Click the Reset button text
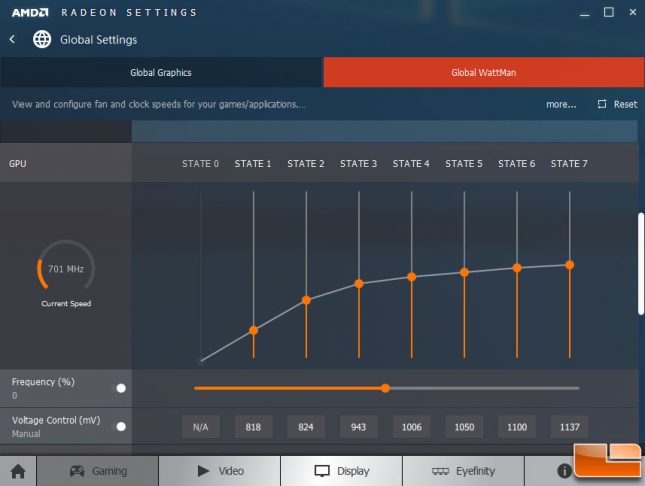This screenshot has height=486, width=645. coord(626,104)
